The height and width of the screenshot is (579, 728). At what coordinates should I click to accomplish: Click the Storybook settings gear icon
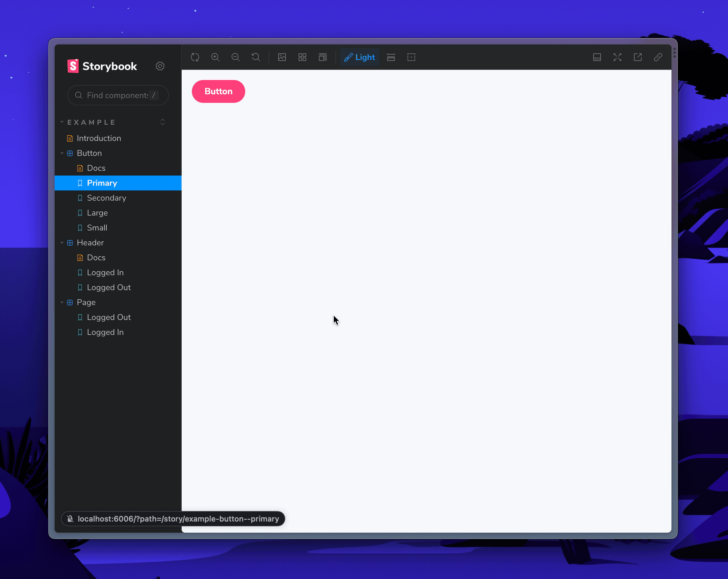tap(161, 66)
